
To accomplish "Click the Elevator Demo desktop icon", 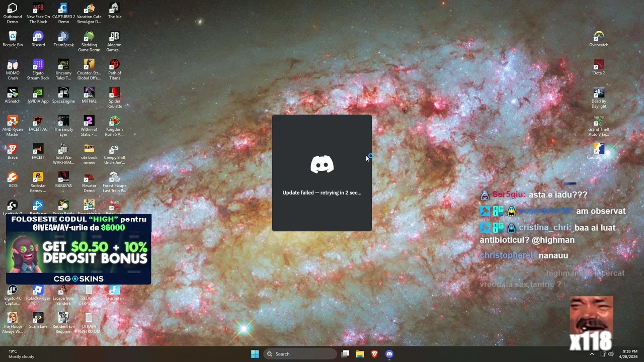I will (x=89, y=183).
